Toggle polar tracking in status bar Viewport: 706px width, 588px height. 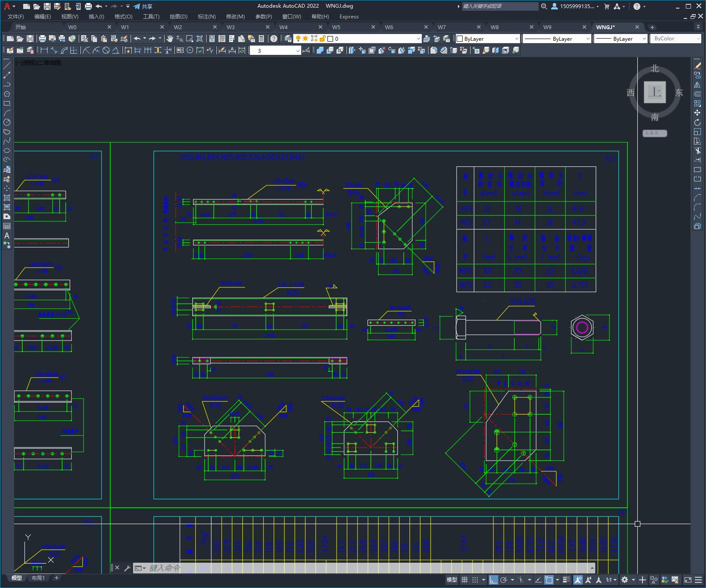tap(504, 580)
